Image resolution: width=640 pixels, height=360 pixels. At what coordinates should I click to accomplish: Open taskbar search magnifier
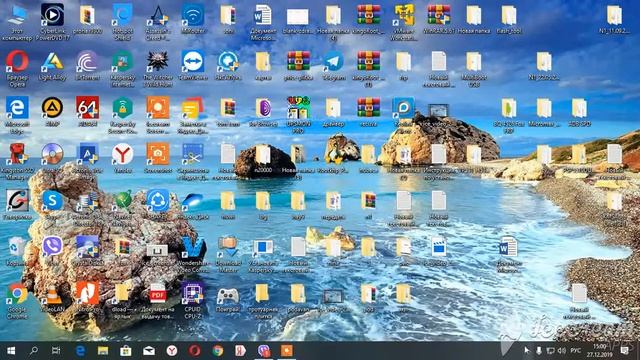pyautogui.click(x=34, y=351)
